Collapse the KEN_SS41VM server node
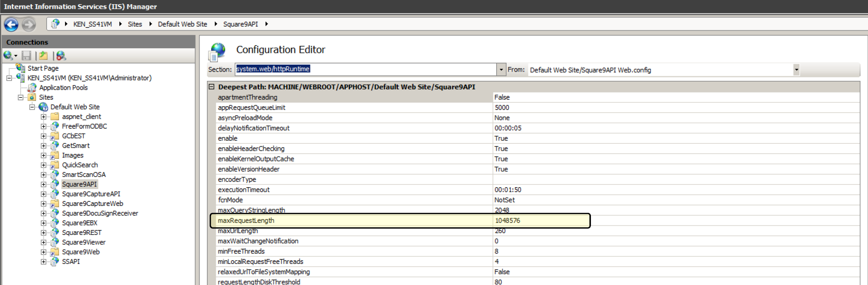The height and width of the screenshot is (285, 868). click(9, 78)
